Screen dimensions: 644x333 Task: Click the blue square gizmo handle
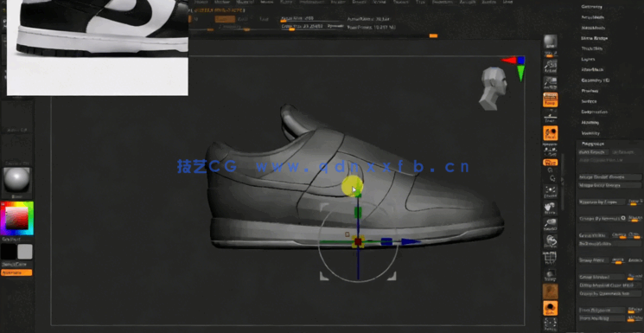pos(386,241)
